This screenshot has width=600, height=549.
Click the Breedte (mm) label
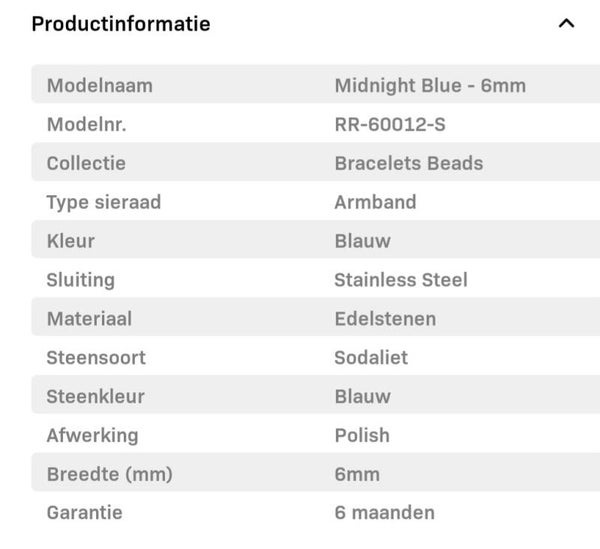[110, 474]
